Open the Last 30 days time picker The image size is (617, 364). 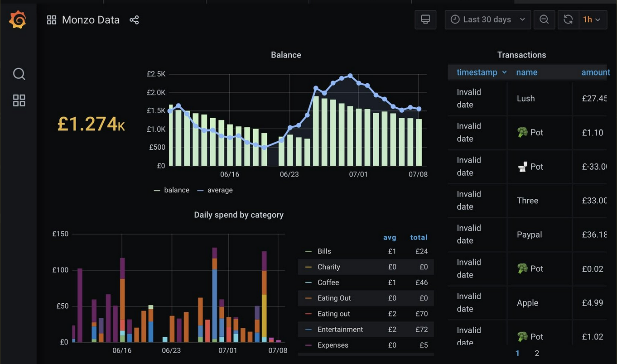click(x=487, y=20)
